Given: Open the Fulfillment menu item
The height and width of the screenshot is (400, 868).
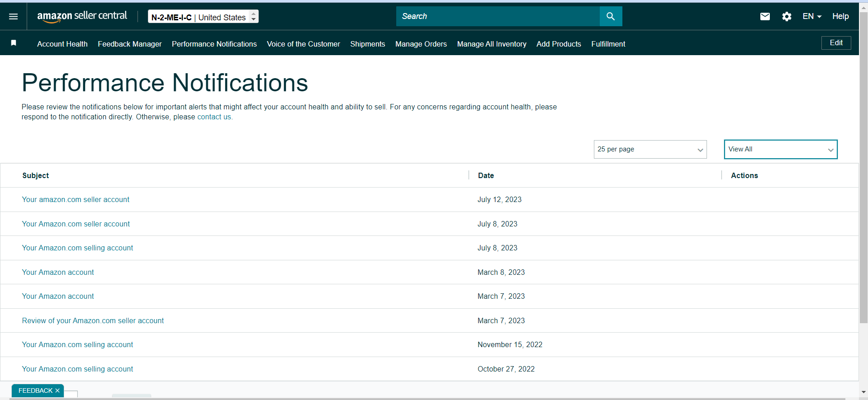Looking at the screenshot, I should click(x=608, y=44).
